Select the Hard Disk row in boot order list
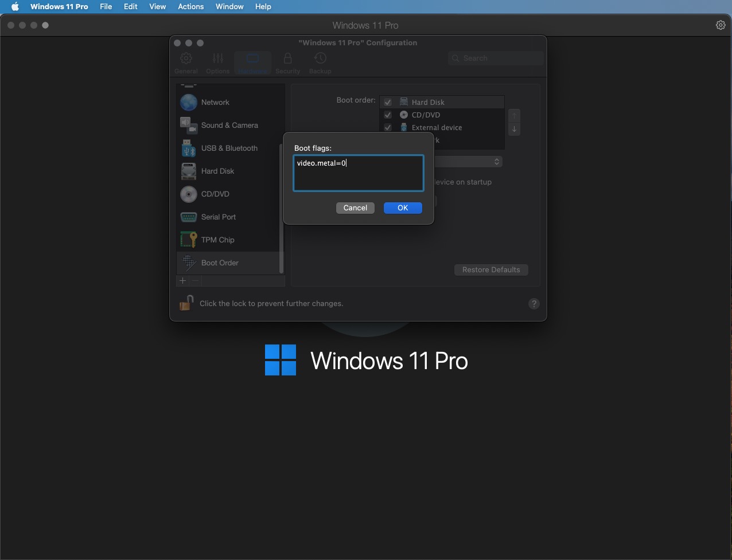732x560 pixels. click(442, 102)
